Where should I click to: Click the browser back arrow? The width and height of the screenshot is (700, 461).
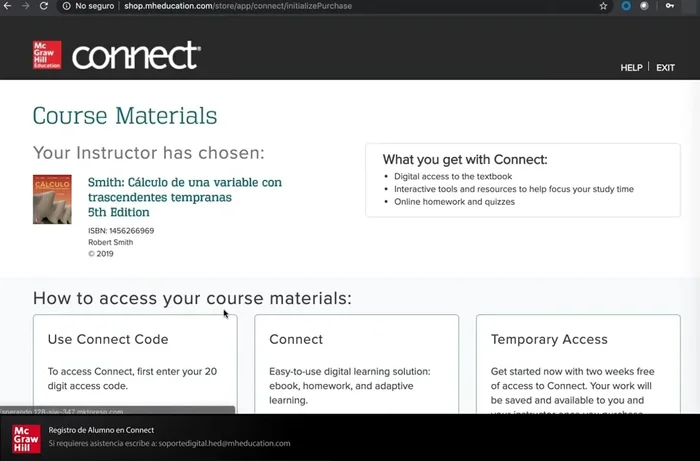pos(8,6)
